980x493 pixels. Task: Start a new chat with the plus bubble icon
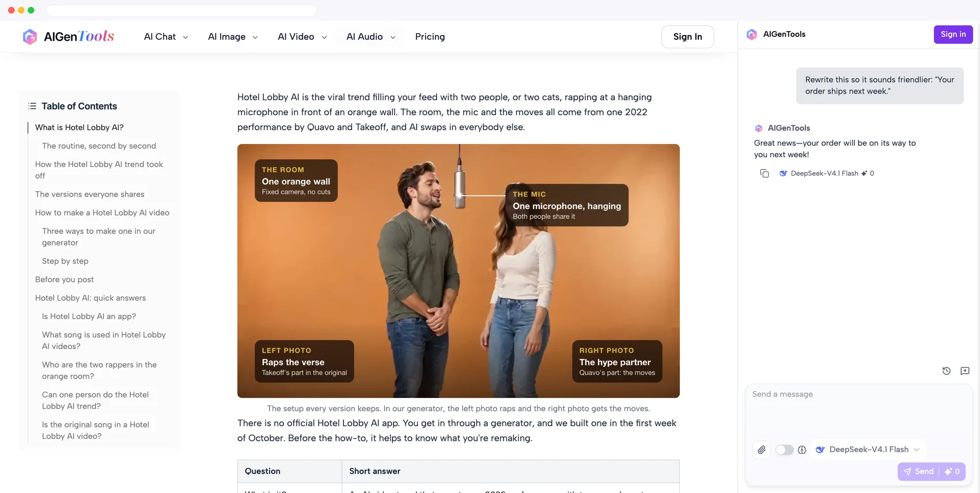tap(965, 371)
